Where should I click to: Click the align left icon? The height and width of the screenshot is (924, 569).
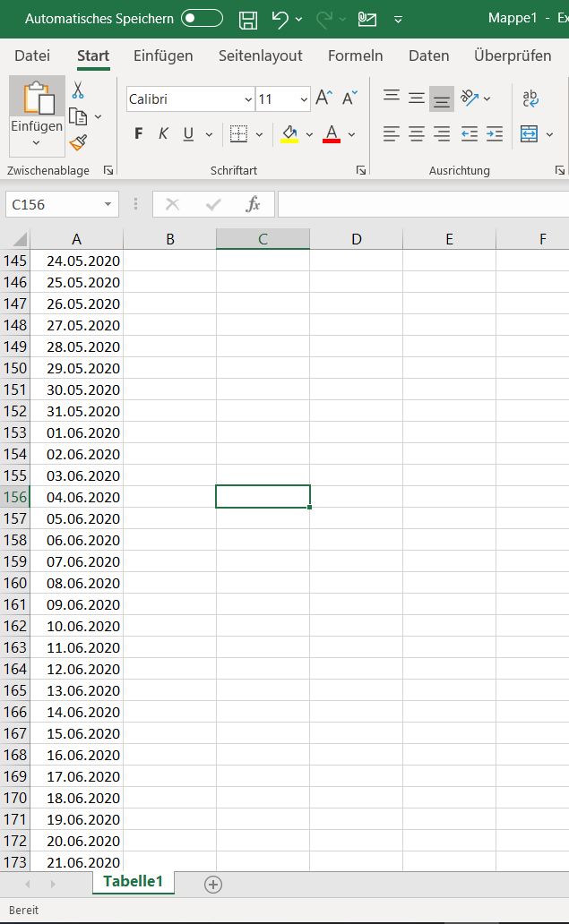[x=392, y=133]
